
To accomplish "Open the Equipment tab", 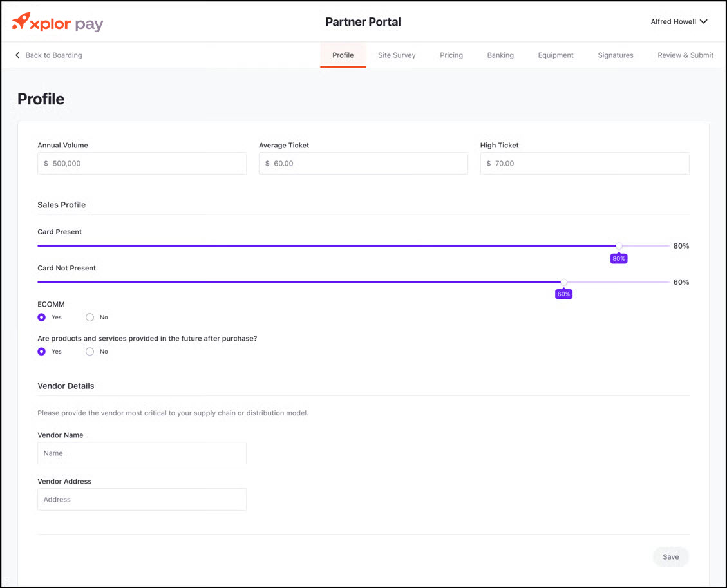I will pos(555,55).
